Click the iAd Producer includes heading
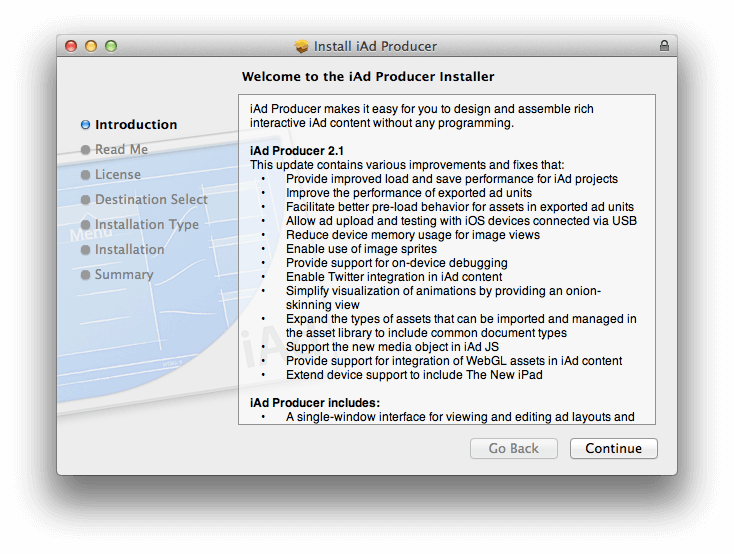 point(315,403)
